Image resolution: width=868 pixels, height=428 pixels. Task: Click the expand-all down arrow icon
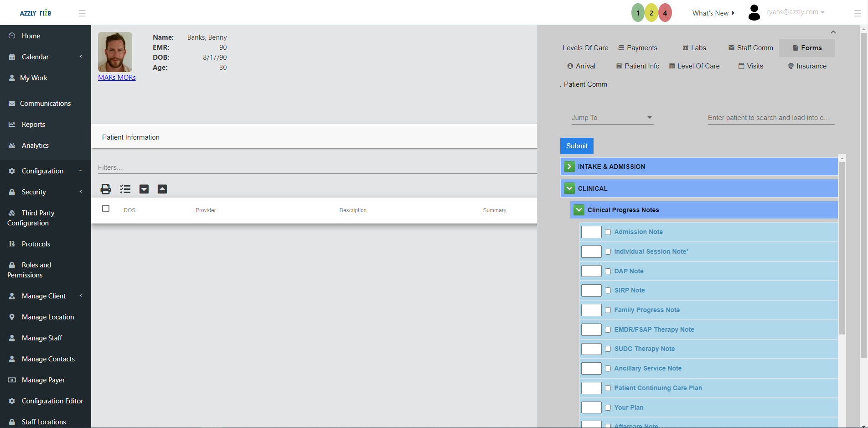click(144, 189)
